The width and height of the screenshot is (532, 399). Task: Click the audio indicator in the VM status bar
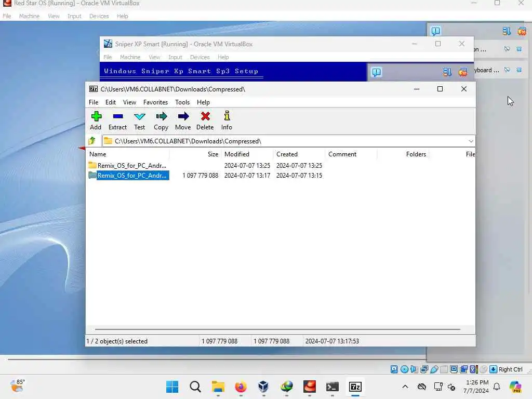coord(414,369)
